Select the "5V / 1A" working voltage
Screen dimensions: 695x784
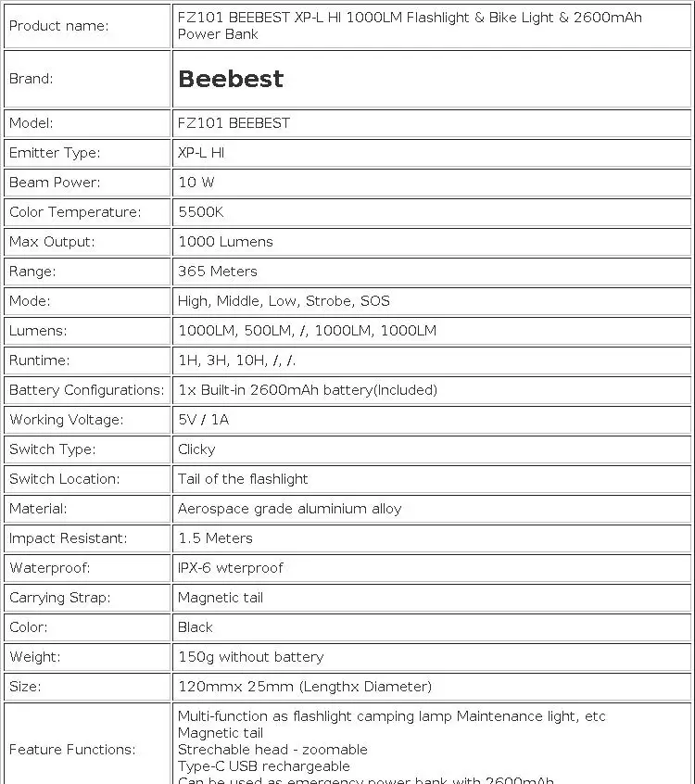(x=203, y=420)
